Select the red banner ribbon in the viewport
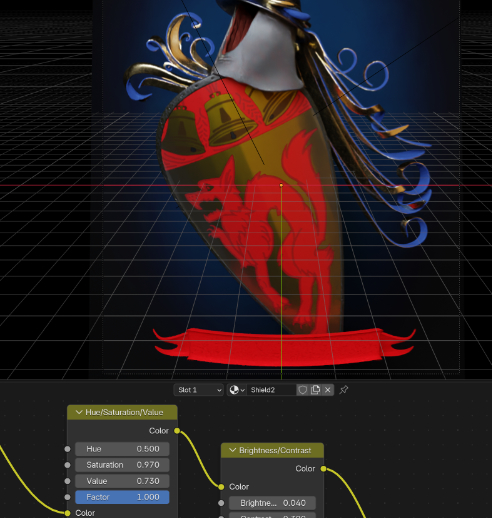Viewport: 492px width, 518px height. pos(283,347)
